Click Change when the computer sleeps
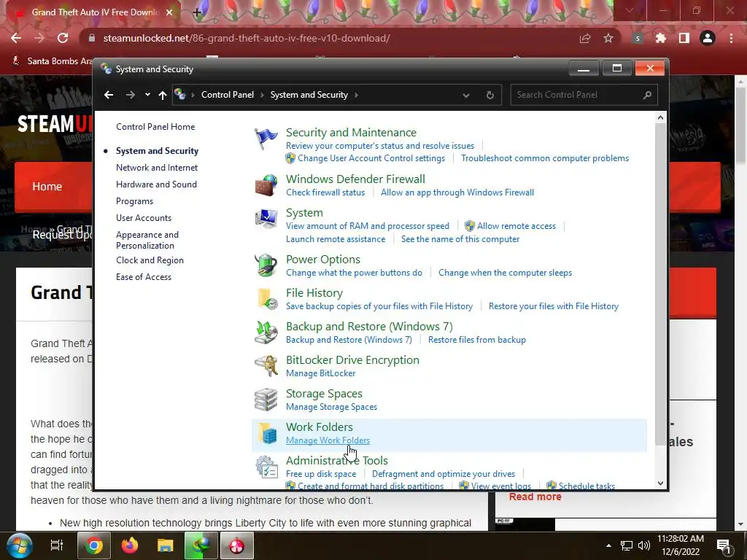 click(x=505, y=273)
